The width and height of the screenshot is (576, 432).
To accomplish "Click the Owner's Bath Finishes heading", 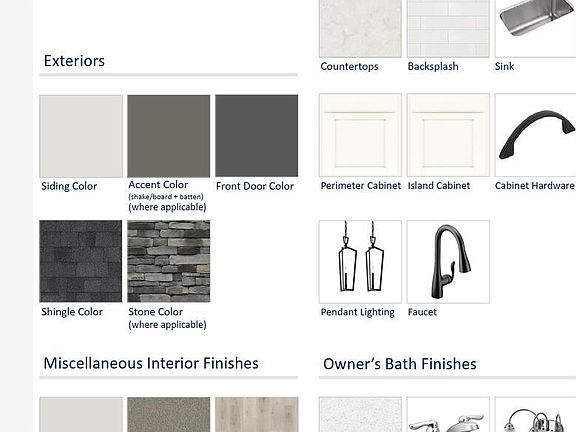I will (400, 364).
